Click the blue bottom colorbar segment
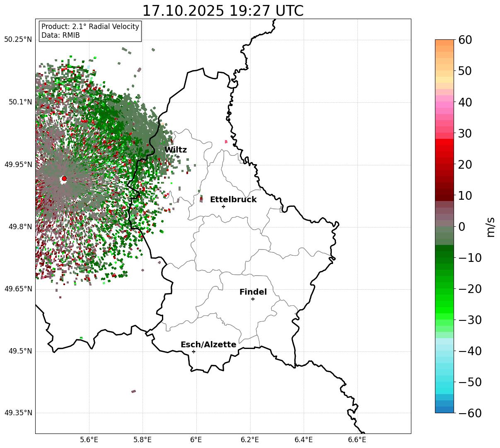Image resolution: width=500 pixels, height=448 pixels. (444, 410)
